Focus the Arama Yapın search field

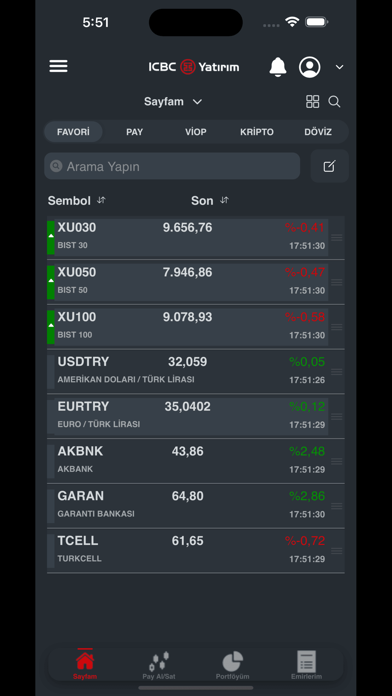172,166
